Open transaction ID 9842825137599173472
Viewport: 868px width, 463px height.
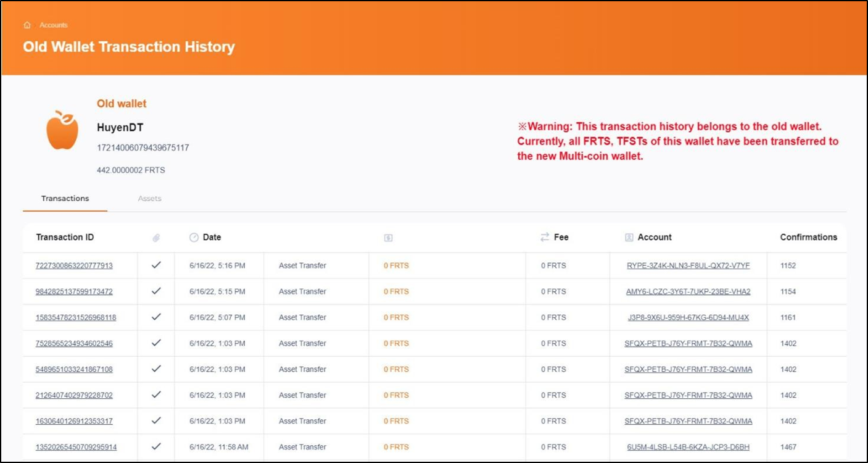click(74, 291)
